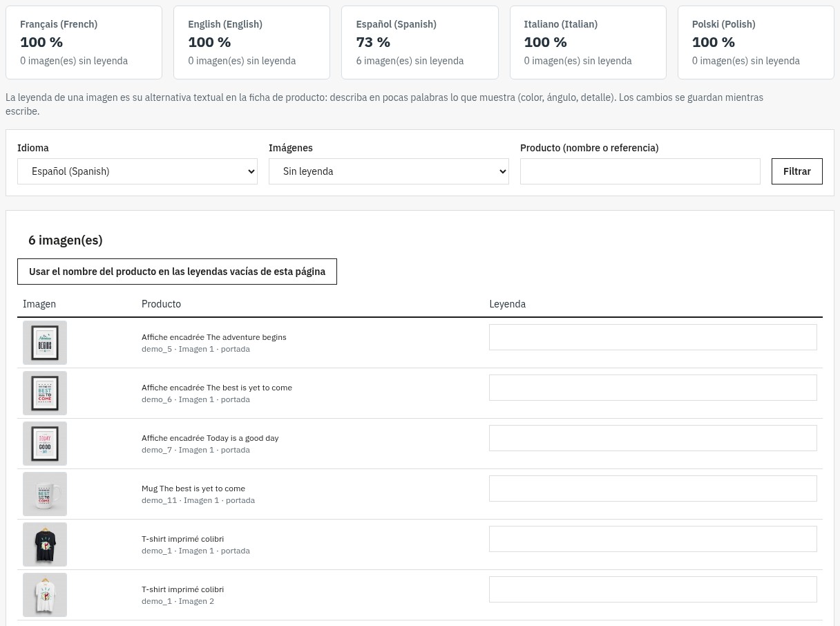Select the Español (Spanish) 73 % card
Screen dimensions: 840x626
(420, 43)
